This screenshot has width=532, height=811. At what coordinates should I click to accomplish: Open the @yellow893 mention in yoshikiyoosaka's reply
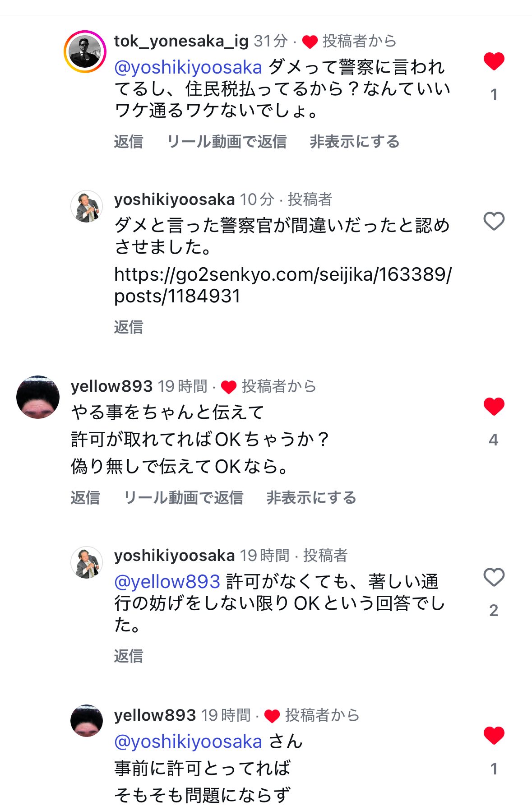point(167,582)
